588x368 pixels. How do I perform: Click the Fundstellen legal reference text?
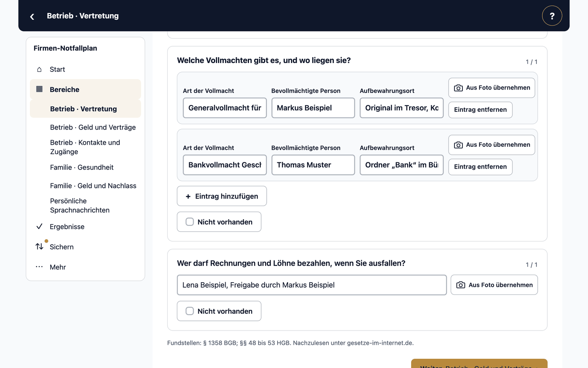click(290, 343)
